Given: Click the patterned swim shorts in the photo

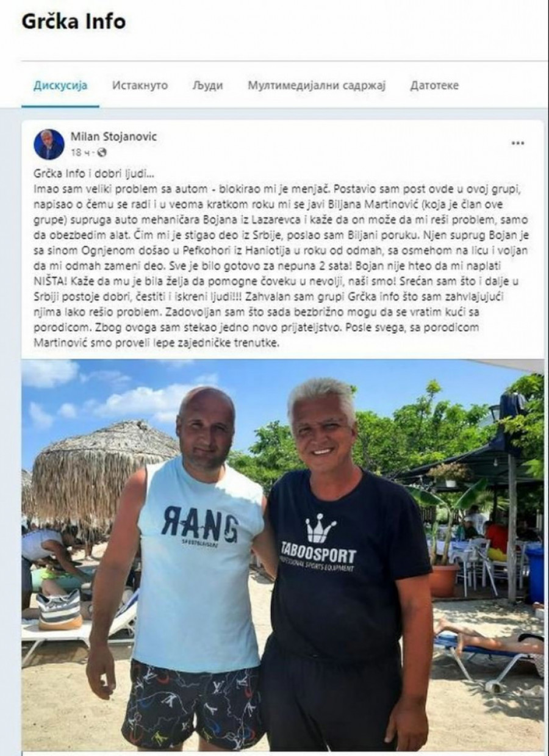Looking at the screenshot, I should [194, 707].
